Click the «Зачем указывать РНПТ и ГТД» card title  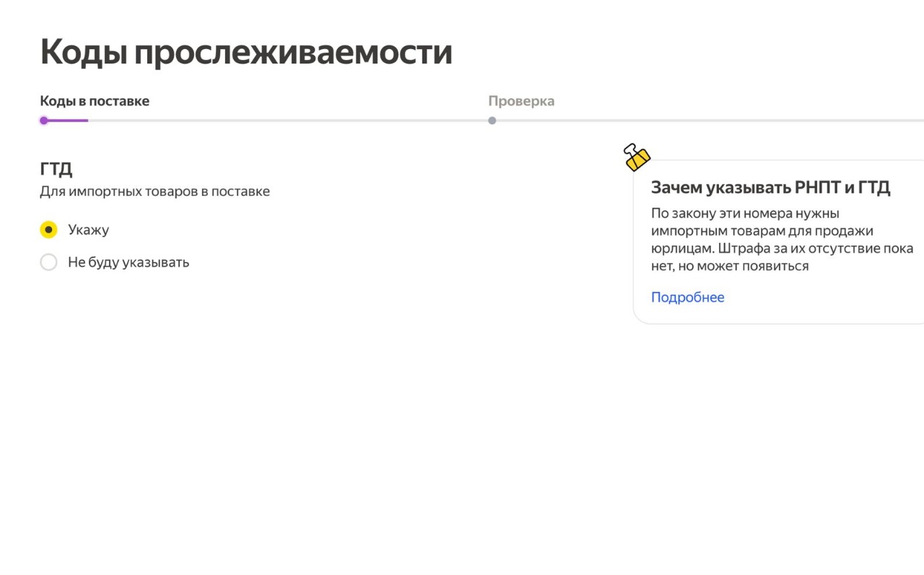770,186
